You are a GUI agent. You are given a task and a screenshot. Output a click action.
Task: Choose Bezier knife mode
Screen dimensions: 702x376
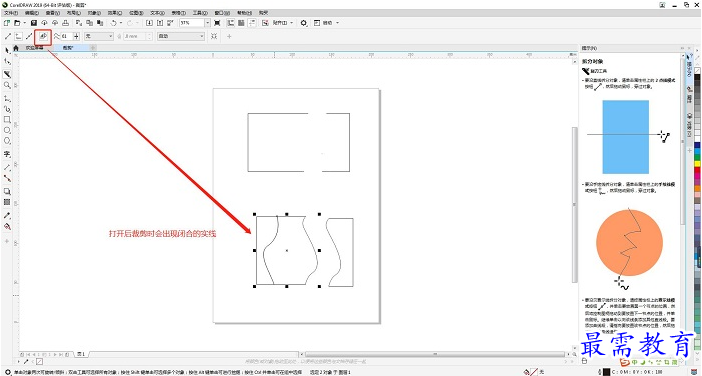29,36
